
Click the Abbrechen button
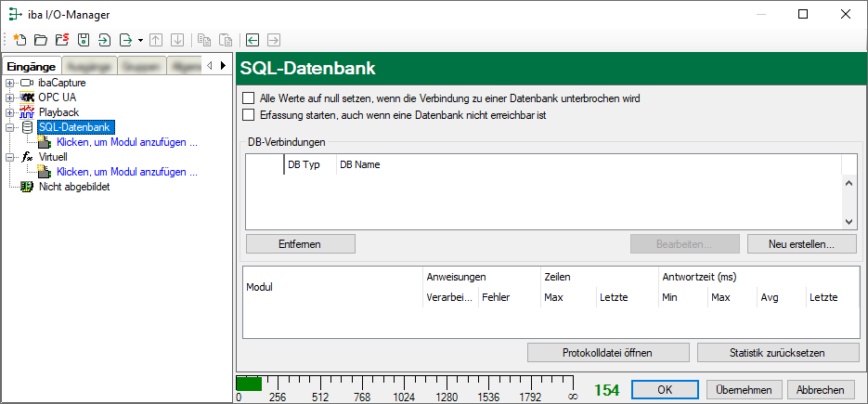(821, 389)
